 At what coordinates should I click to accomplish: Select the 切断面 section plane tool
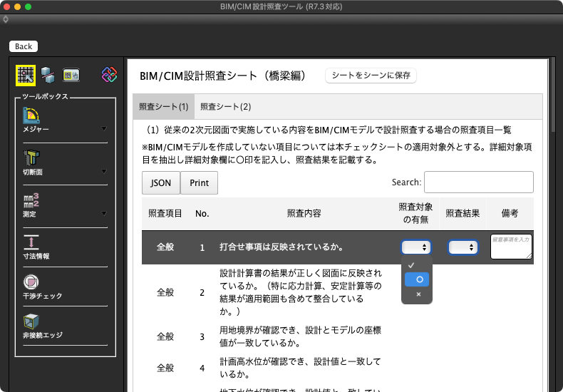[30, 158]
